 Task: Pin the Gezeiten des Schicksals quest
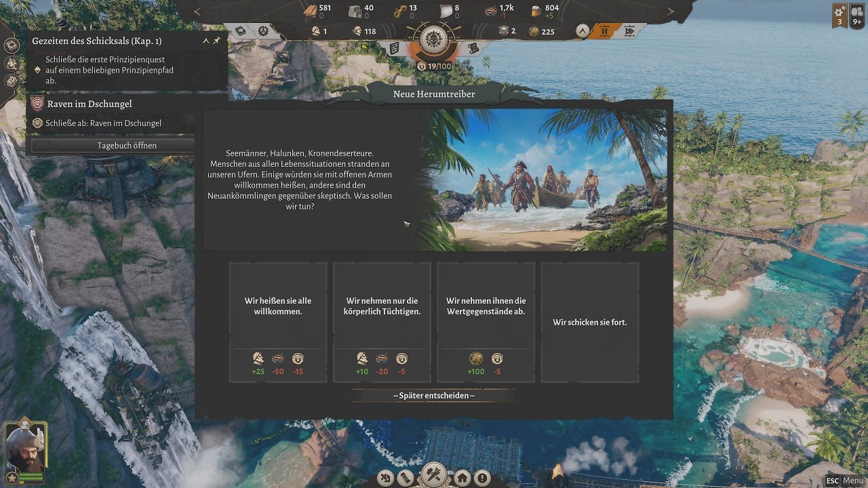(x=217, y=41)
